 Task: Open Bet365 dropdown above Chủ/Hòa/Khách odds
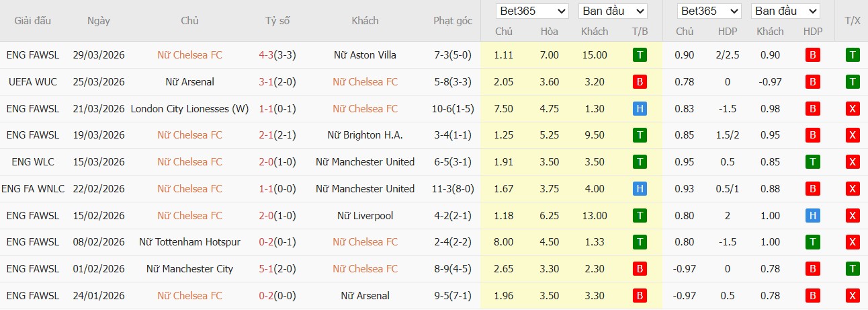(x=532, y=11)
